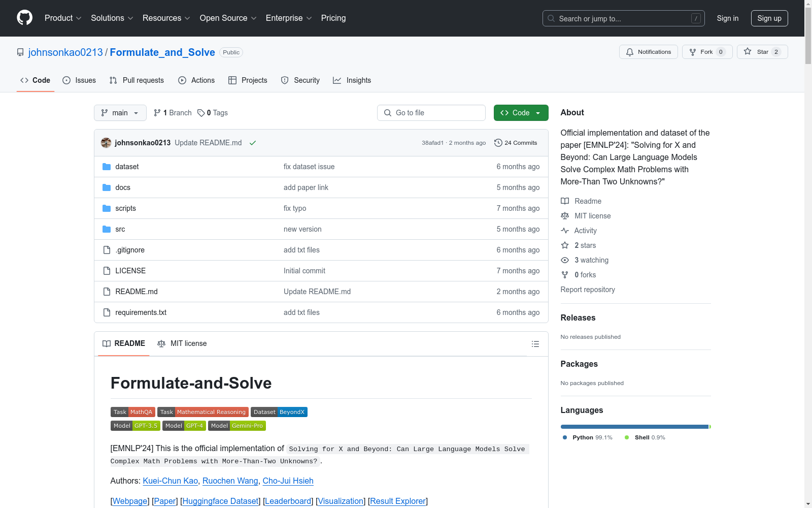Expand the Product menu
The image size is (812, 508).
tap(63, 18)
